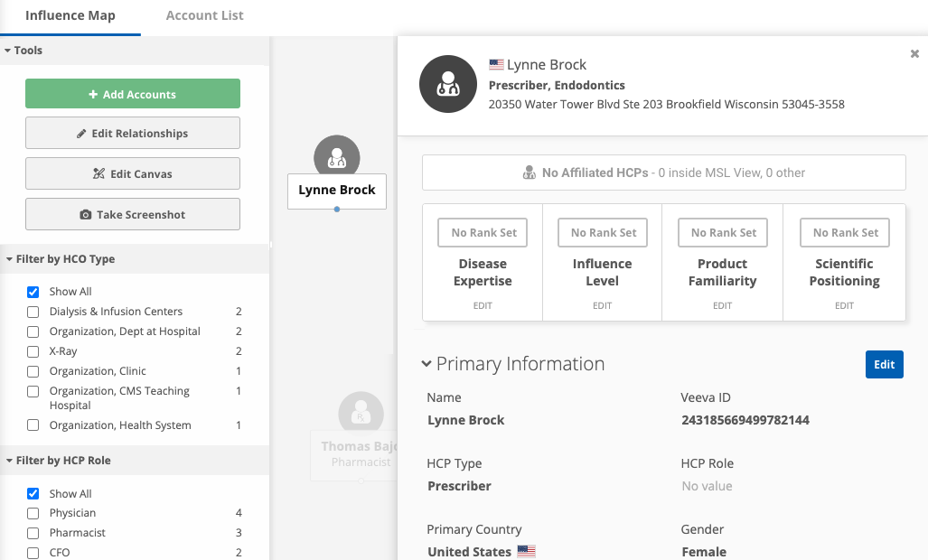Click the US flag next to Lynne Brock
928x560 pixels.
tap(496, 65)
